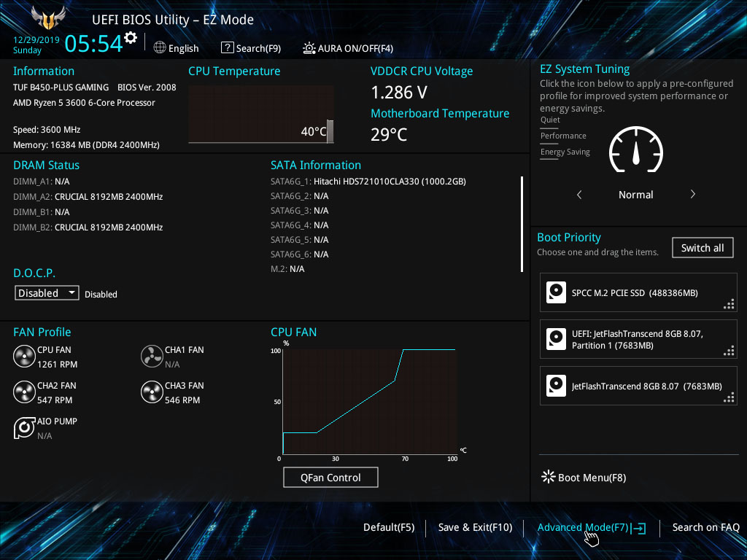Click the EZ System Tuning gauge dial
This screenshot has width=747, height=560.
click(636, 149)
